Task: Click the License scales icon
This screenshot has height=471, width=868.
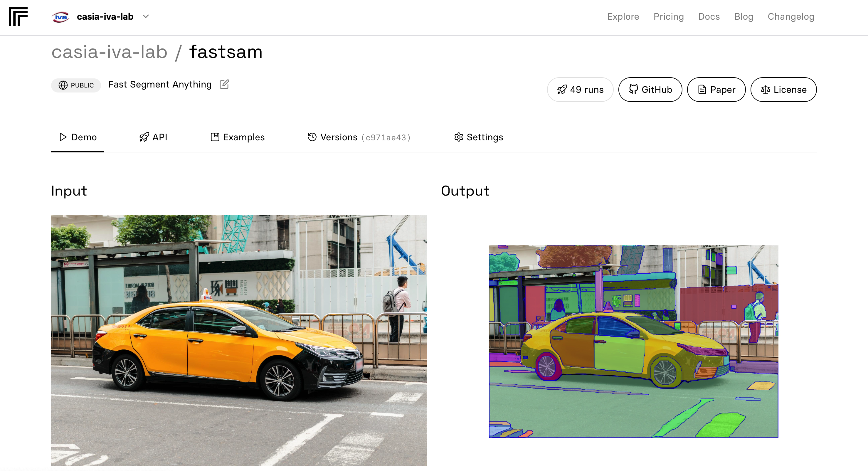Action: (x=765, y=90)
